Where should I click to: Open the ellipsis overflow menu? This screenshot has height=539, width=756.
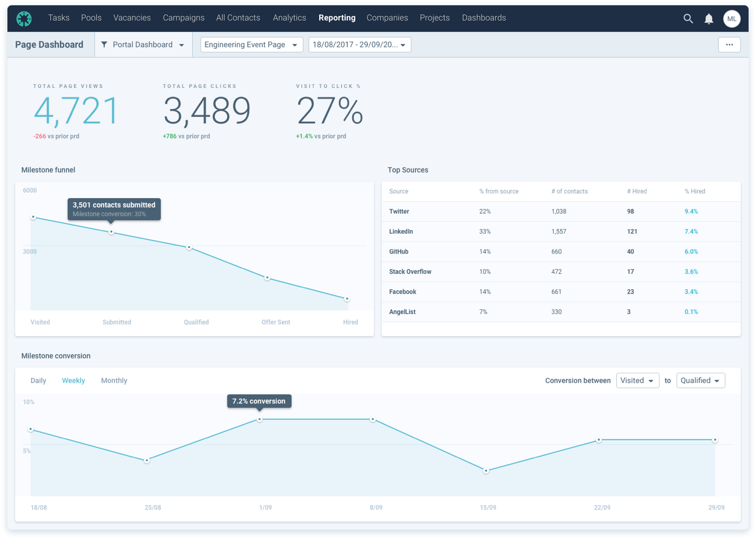point(730,44)
